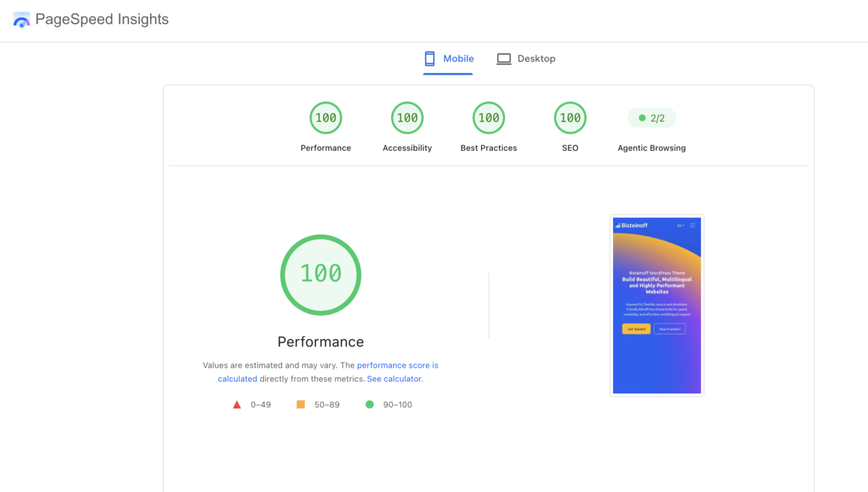868x492 pixels.
Task: Click the SEO 100 score gauge
Action: (x=570, y=118)
